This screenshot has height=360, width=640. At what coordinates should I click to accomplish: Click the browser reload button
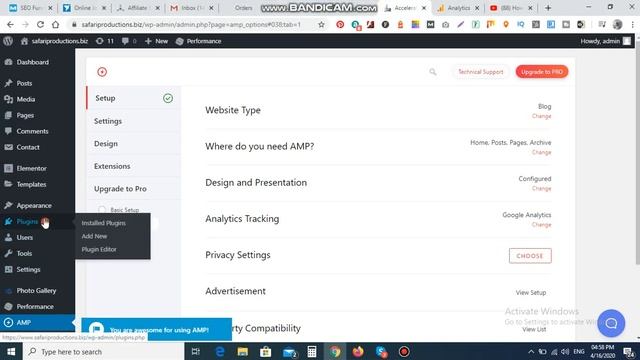pos(40,24)
